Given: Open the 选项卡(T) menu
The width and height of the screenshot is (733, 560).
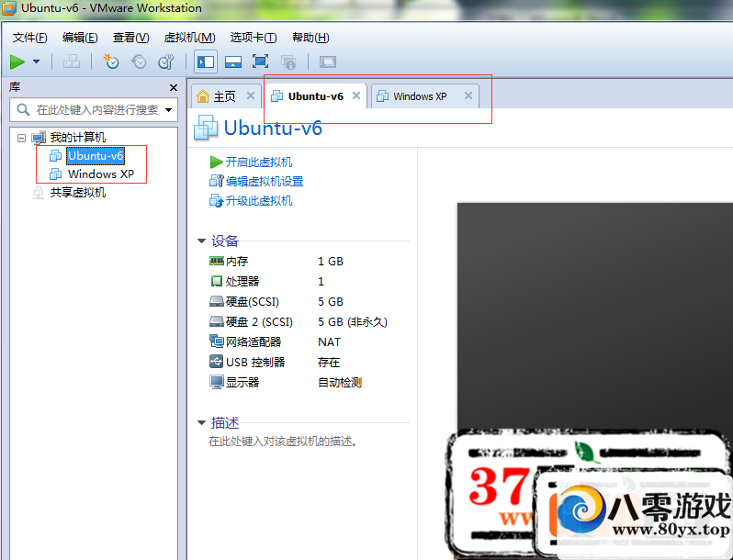Looking at the screenshot, I should click(x=254, y=38).
